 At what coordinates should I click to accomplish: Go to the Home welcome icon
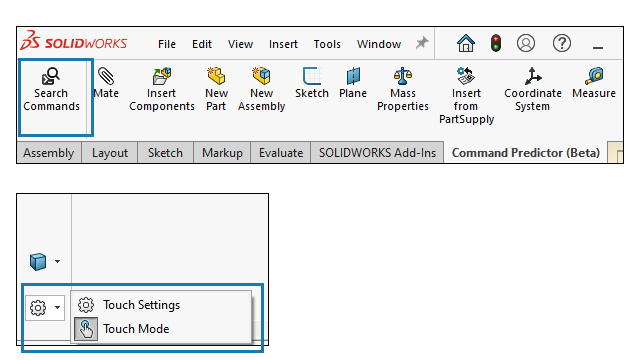click(x=466, y=43)
